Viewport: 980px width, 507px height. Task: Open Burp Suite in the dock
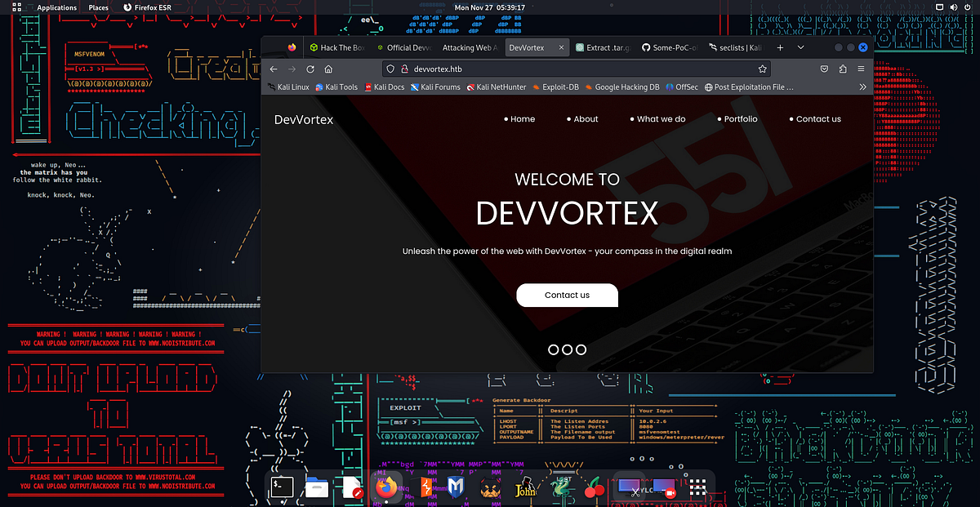(425, 487)
